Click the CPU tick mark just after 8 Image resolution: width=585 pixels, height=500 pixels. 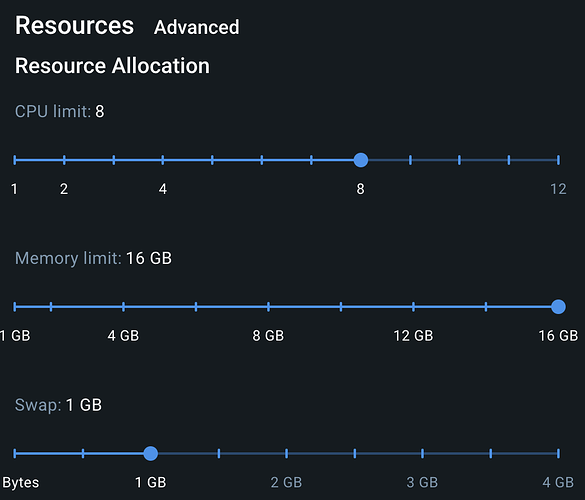coord(410,160)
